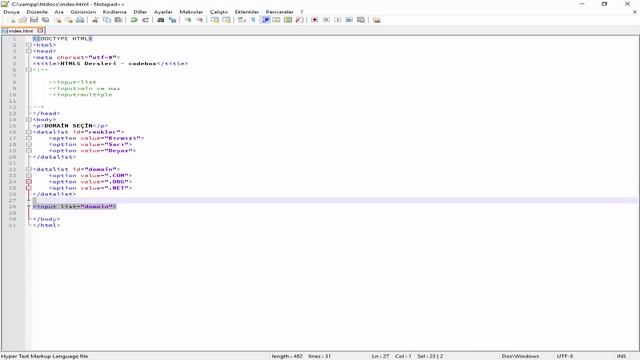Collapse datalist id="domain" fold marker
The height and width of the screenshot is (360, 640).
(29, 169)
